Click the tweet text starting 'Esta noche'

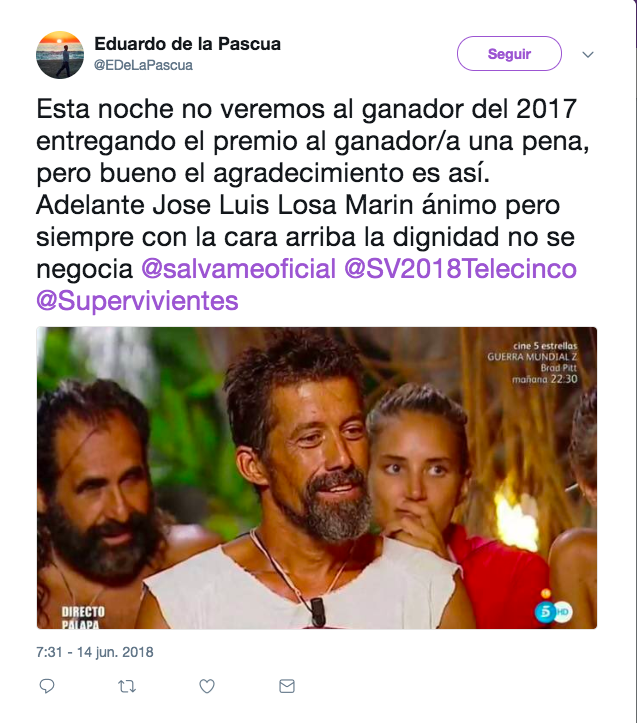(x=313, y=205)
